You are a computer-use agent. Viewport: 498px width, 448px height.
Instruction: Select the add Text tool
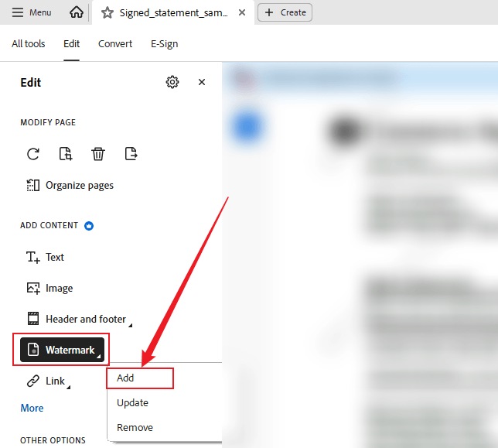tap(45, 257)
